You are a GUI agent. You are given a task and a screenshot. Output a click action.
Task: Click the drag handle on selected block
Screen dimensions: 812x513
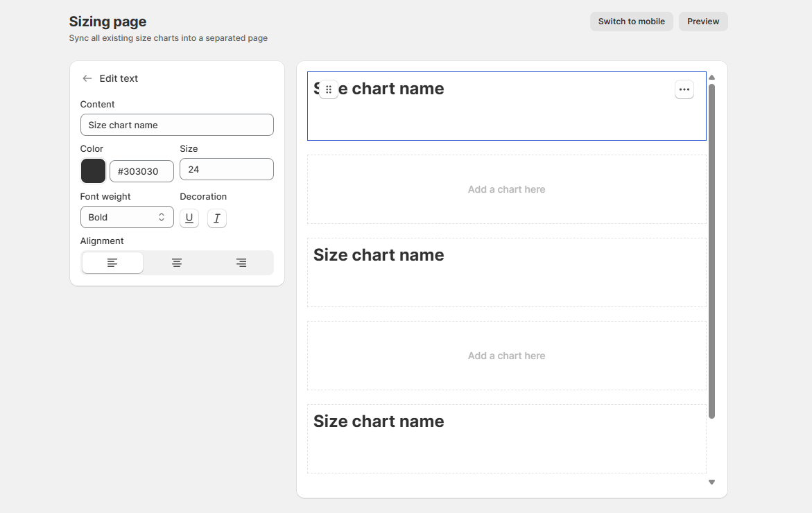[329, 89]
